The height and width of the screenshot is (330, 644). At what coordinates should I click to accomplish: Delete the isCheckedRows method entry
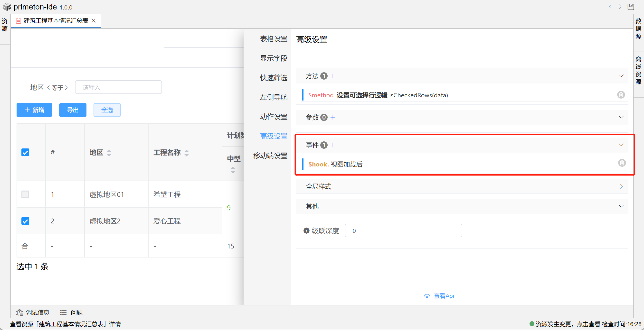pyautogui.click(x=621, y=95)
